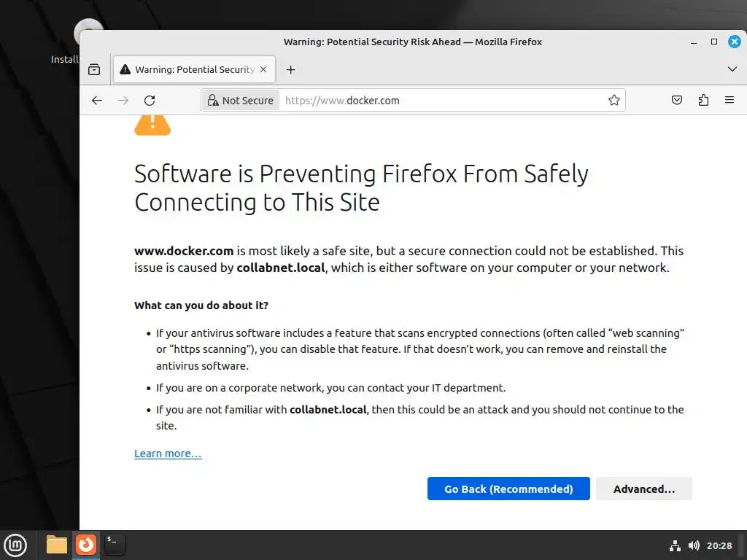Go back using the back arrow
Screen dimensions: 747x560
pos(97,101)
